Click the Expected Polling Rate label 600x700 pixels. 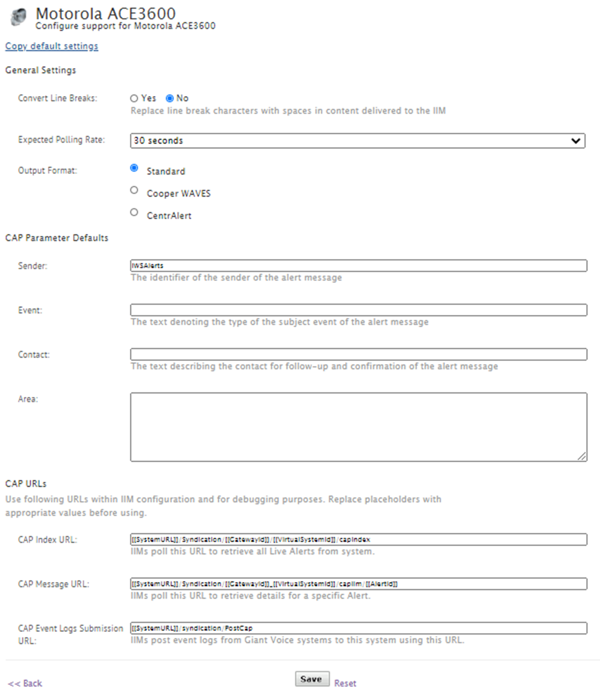tap(62, 140)
